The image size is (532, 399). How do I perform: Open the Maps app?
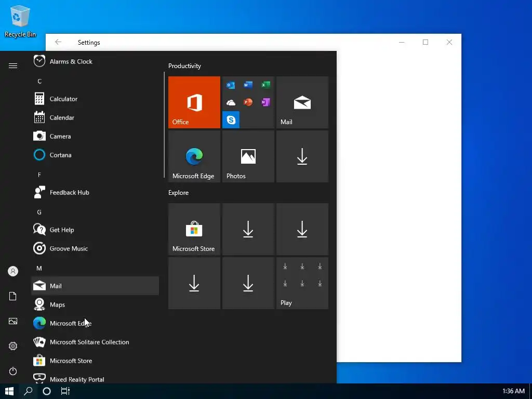[95, 304]
